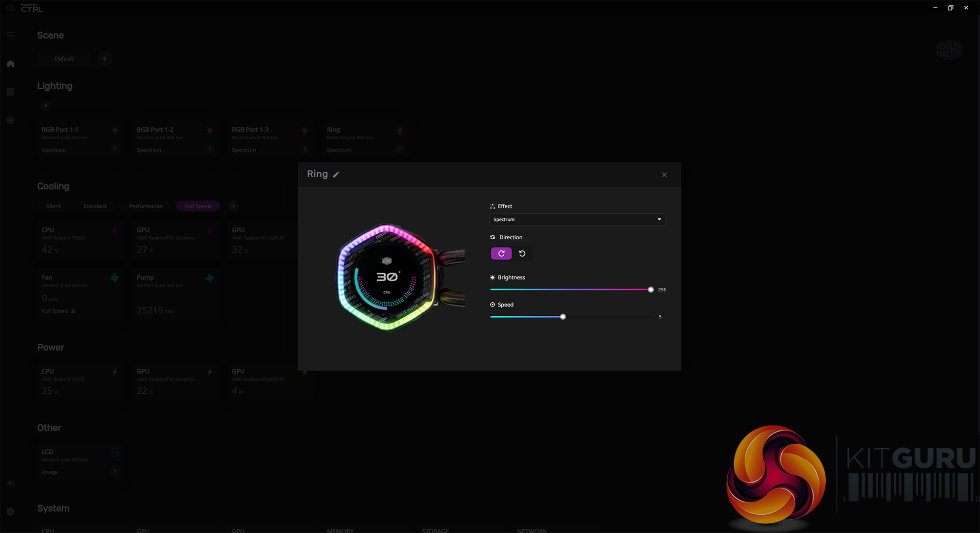Select the Full Speed cooling profile
The image size is (980, 533).
[198, 206]
